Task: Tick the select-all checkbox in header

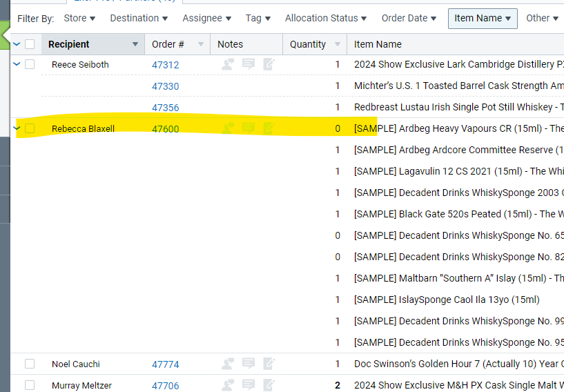Action: point(30,44)
